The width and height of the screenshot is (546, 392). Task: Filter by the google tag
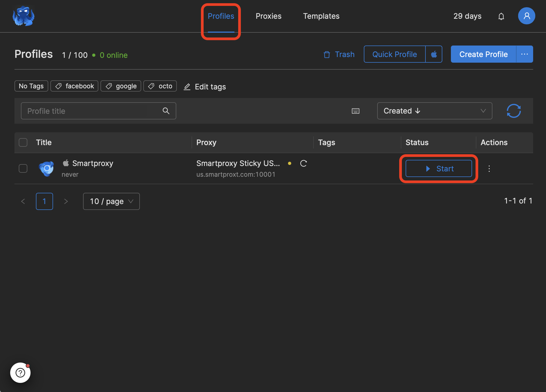pyautogui.click(x=121, y=86)
